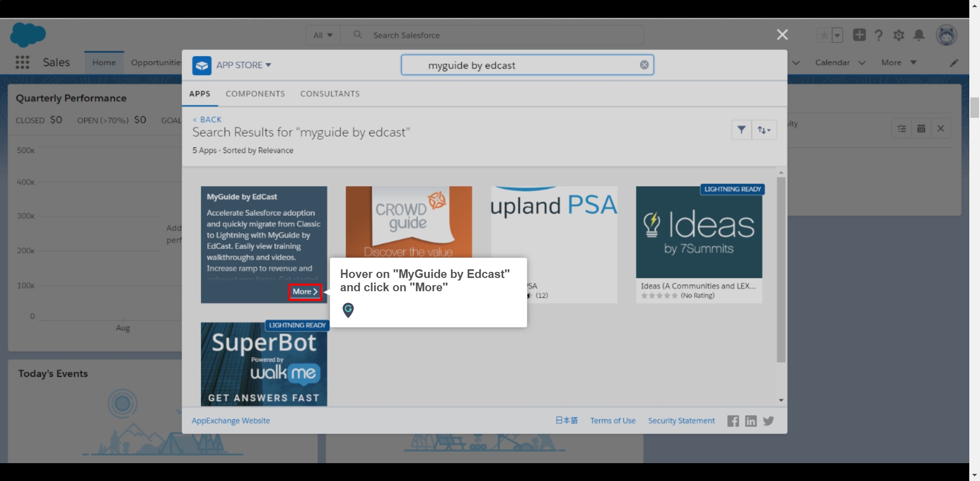This screenshot has width=980, height=481.
Task: Open the Calendar navigation tab
Action: 832,63
